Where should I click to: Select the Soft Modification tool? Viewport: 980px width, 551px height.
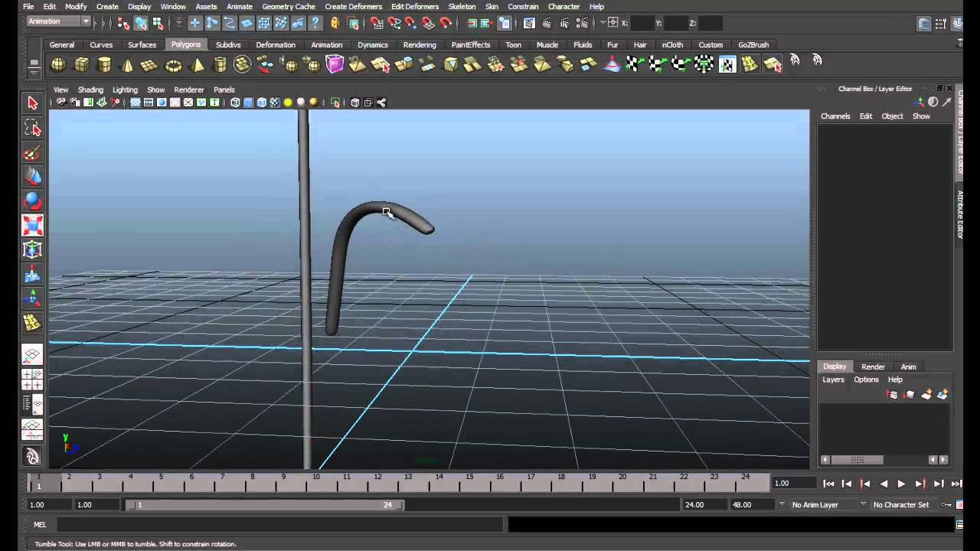tap(32, 275)
